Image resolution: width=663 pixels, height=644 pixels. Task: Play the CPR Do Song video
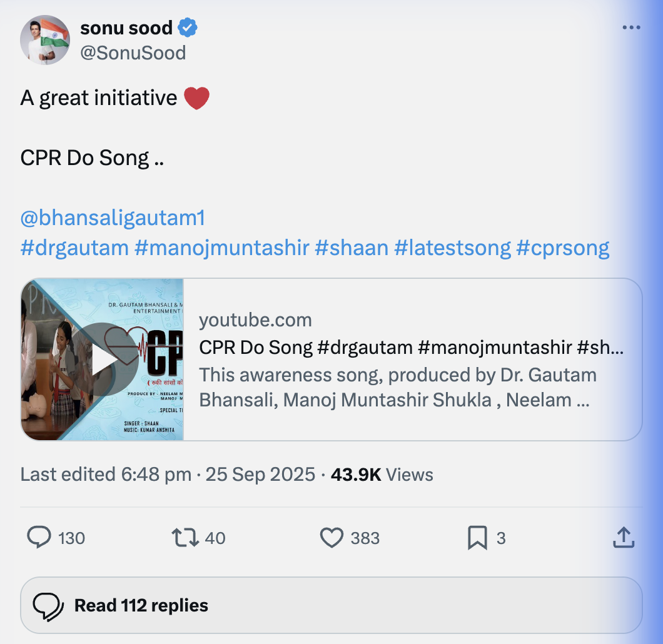click(102, 360)
